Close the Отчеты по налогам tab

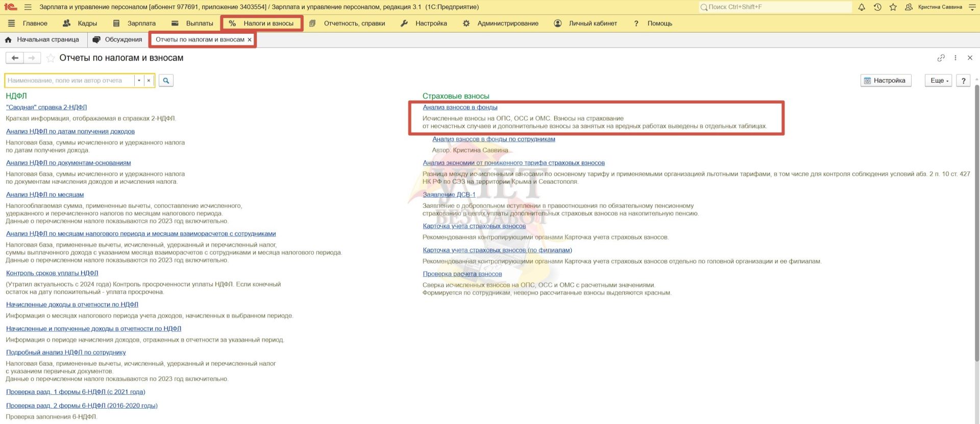250,40
